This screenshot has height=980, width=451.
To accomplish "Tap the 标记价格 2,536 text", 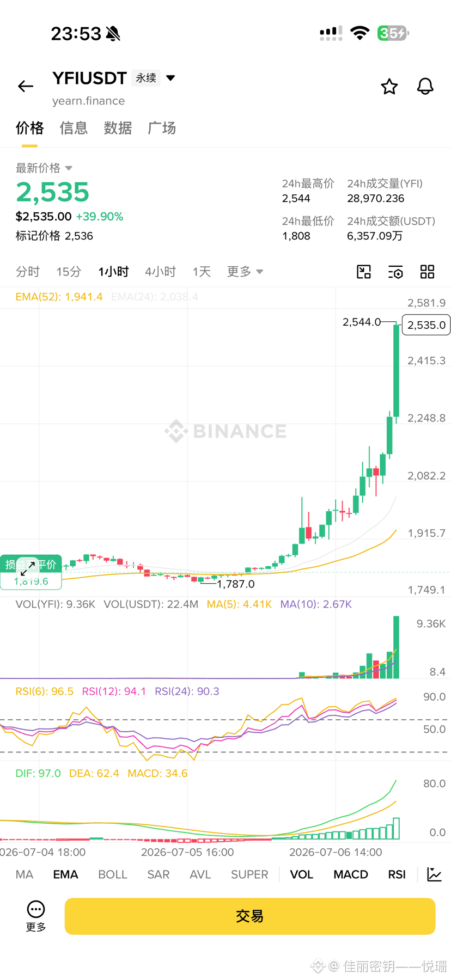I will (x=54, y=236).
